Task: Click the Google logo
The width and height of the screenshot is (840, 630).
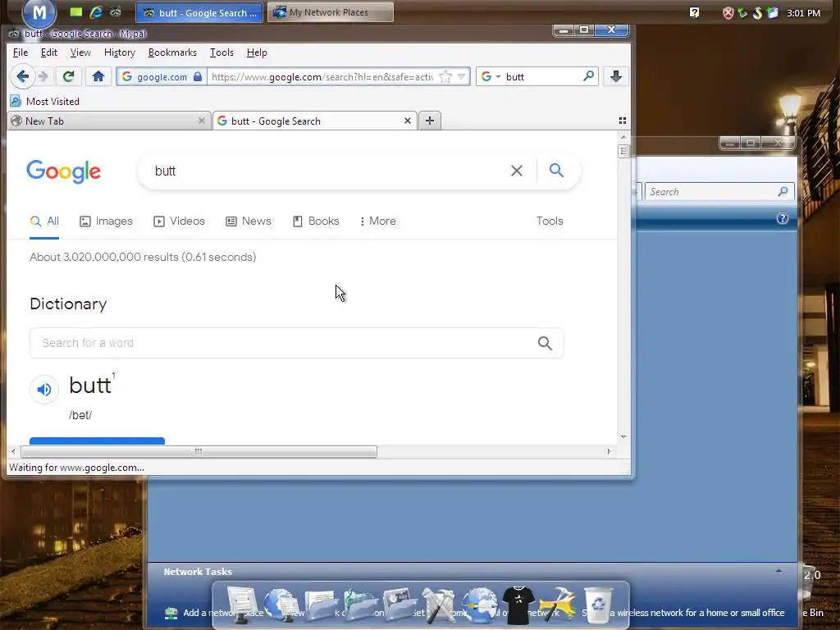Action: coord(64,171)
